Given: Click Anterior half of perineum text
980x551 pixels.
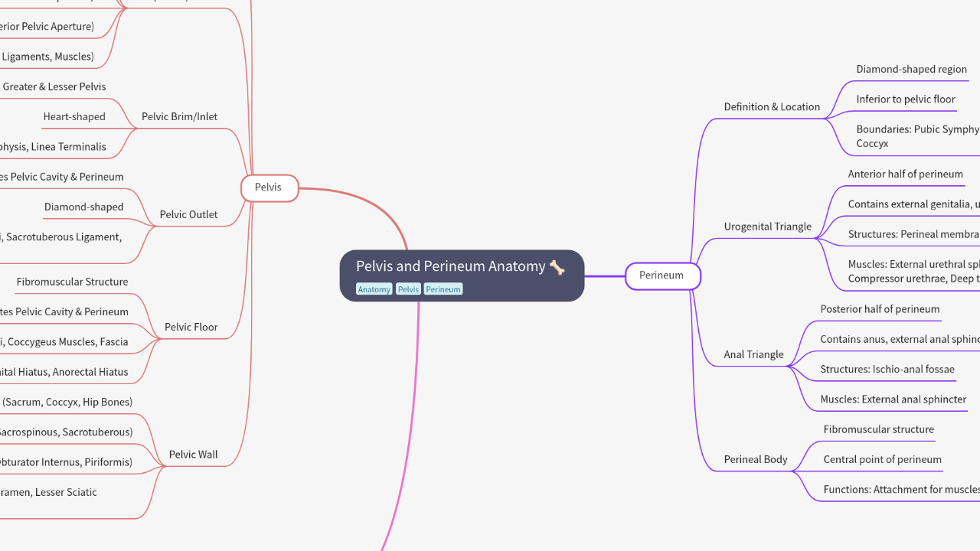Looking at the screenshot, I should tap(906, 174).
